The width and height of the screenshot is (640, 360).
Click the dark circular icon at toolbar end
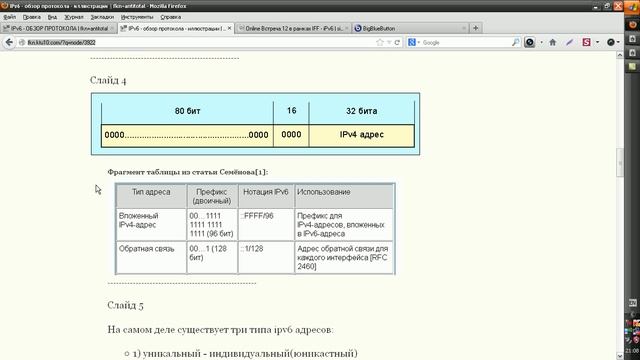(611, 42)
